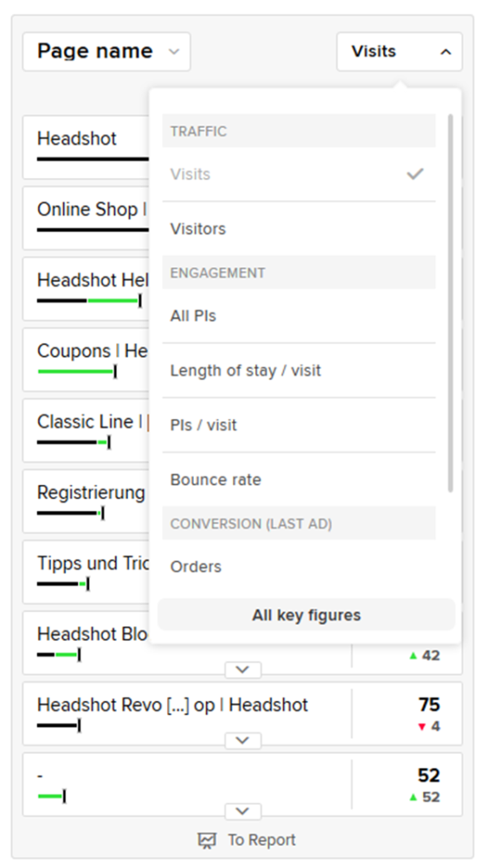This screenshot has height=868, width=488.
Task: Expand the dash row chevron
Action: [243, 811]
